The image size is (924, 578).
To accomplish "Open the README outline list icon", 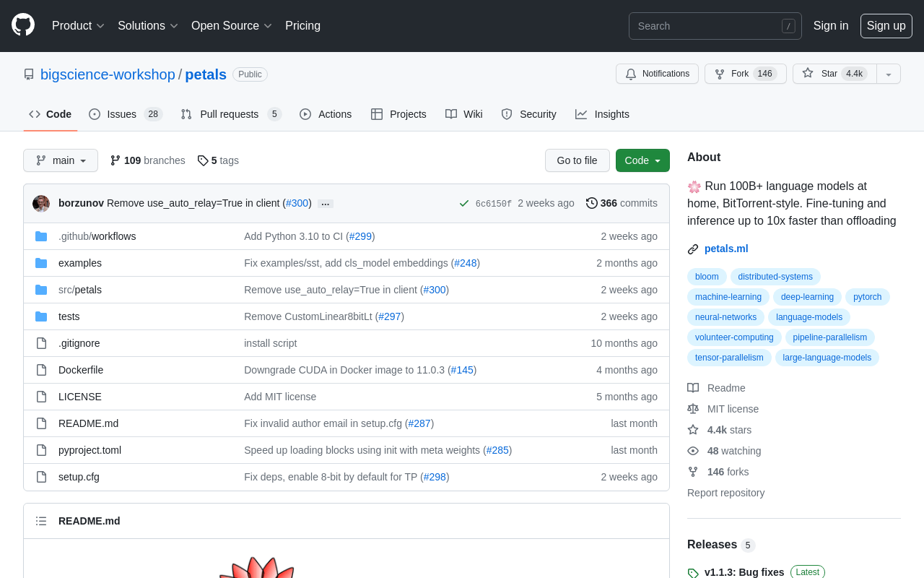I will (x=41, y=521).
